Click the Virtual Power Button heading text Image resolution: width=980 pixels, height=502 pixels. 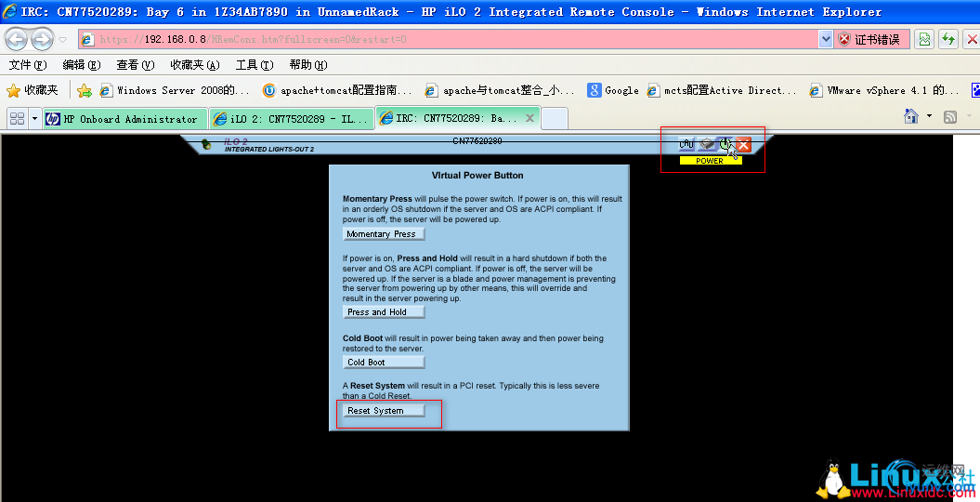coord(477,176)
